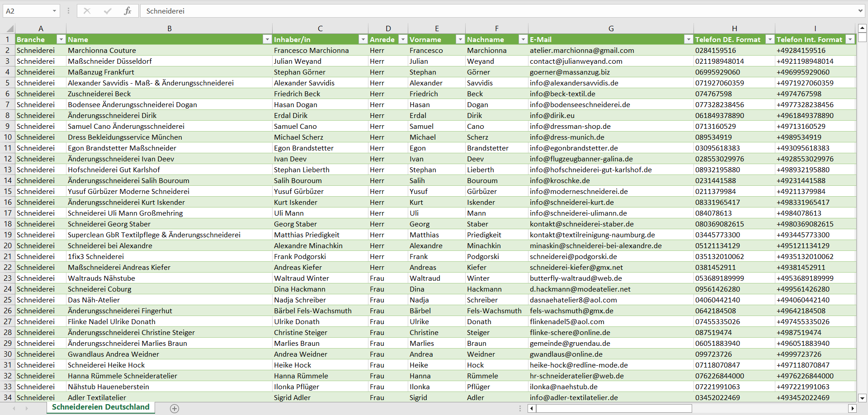
Task: Select cell Hofschneiderei Gut Karlshof
Action: coord(170,170)
